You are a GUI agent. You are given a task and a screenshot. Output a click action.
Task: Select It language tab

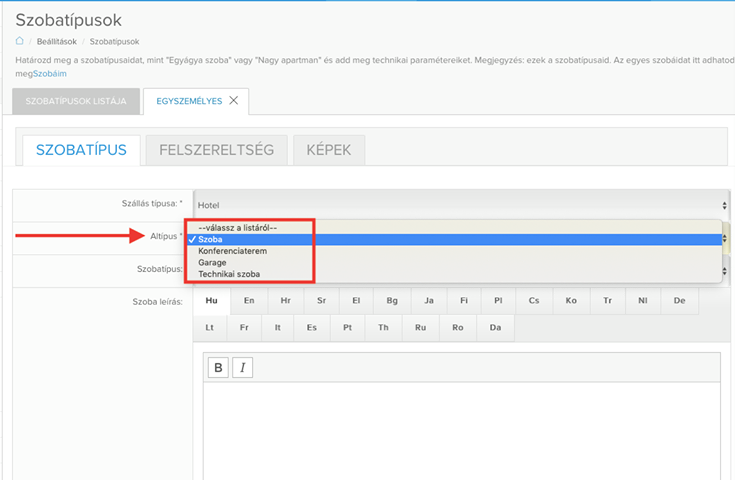pos(278,328)
